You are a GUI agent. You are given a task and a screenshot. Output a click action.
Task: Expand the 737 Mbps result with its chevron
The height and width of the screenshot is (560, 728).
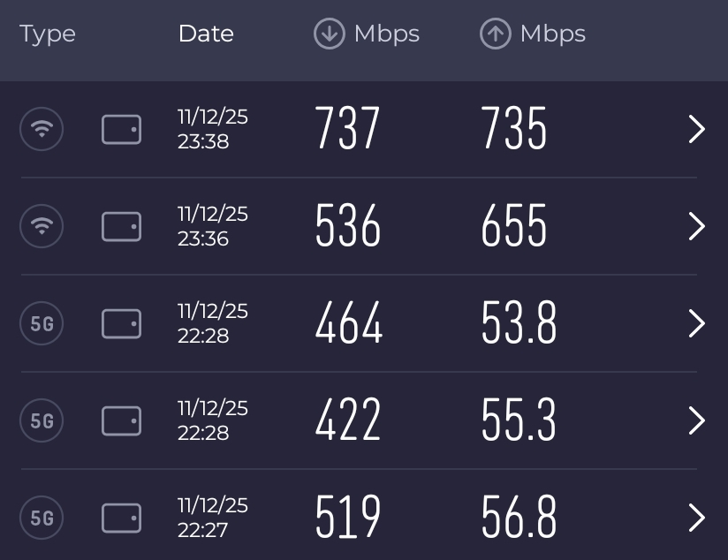696,130
